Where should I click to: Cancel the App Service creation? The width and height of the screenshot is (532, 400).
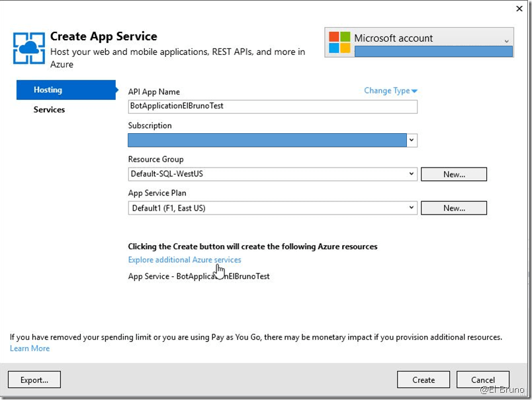[x=483, y=379]
